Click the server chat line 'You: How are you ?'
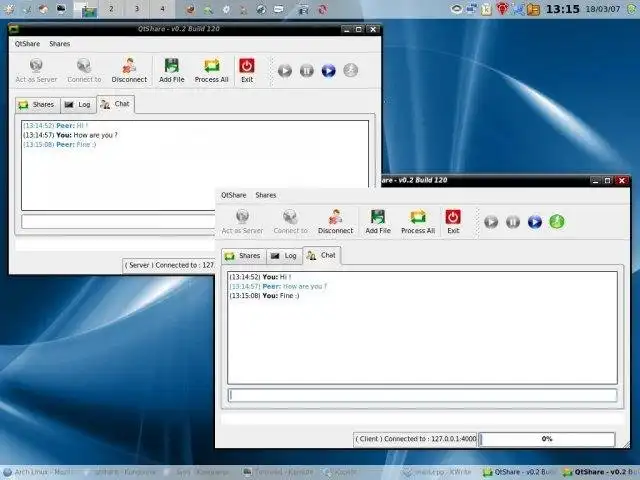This screenshot has width=640, height=480. (70, 135)
